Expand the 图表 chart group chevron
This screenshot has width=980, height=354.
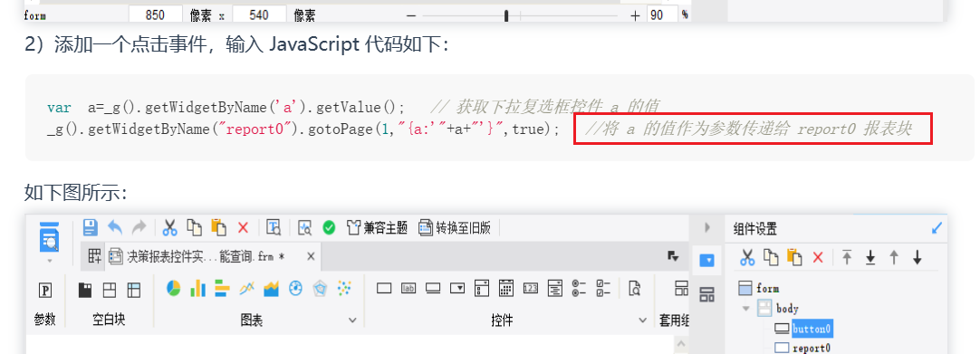[352, 321]
